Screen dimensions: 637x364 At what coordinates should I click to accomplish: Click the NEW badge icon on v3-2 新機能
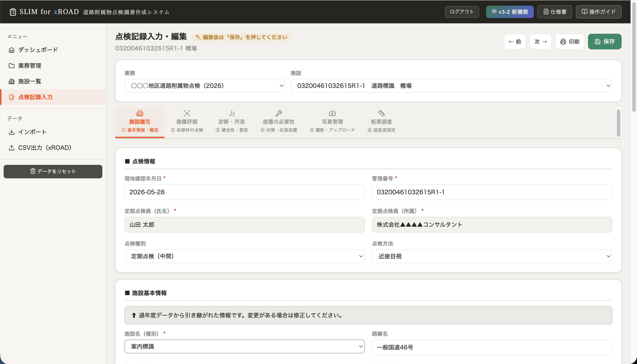[494, 12]
